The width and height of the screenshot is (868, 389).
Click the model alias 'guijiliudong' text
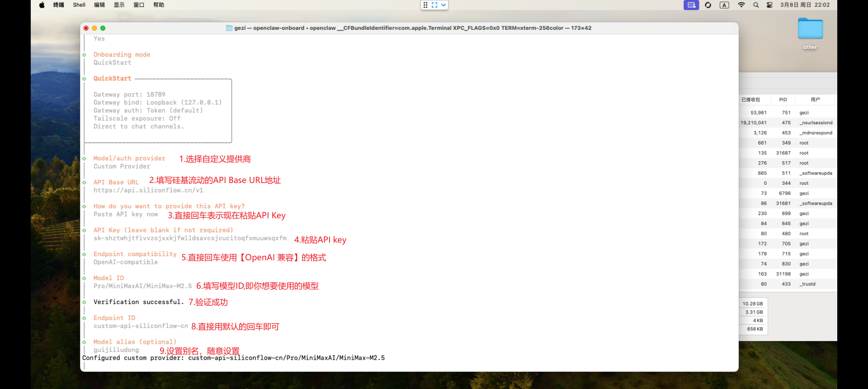click(x=116, y=350)
